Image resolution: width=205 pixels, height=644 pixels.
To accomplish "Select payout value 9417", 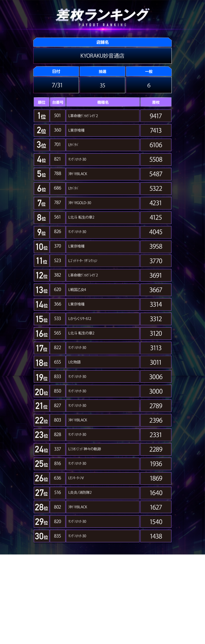I will click(156, 116).
